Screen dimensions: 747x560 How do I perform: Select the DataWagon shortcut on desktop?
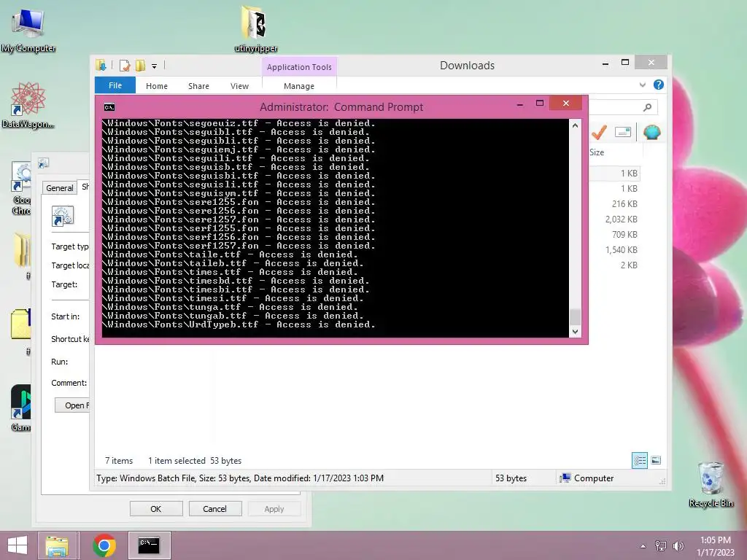click(28, 106)
